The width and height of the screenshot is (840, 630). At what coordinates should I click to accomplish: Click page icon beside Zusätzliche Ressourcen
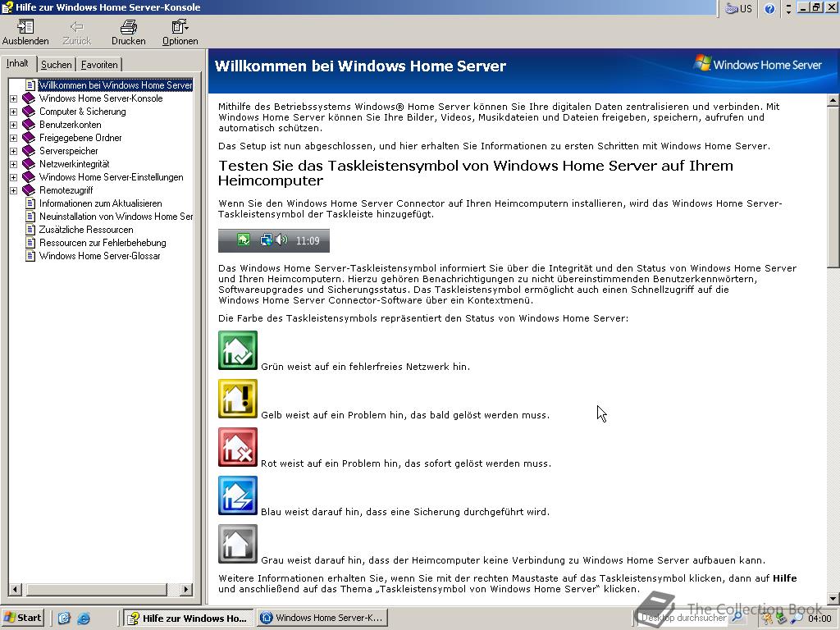pyautogui.click(x=30, y=230)
